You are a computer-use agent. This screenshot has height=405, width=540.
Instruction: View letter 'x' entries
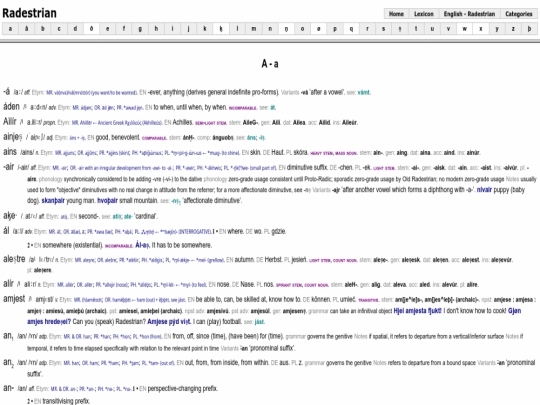tap(480, 29)
